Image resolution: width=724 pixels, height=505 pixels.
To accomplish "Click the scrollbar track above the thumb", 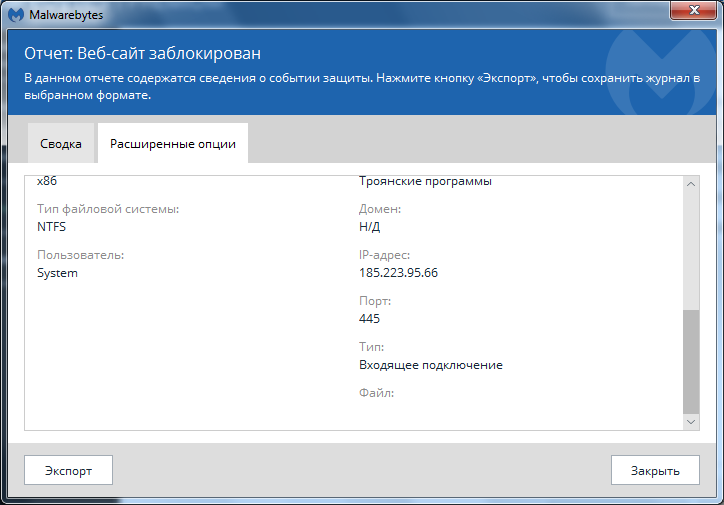I will pos(691,250).
